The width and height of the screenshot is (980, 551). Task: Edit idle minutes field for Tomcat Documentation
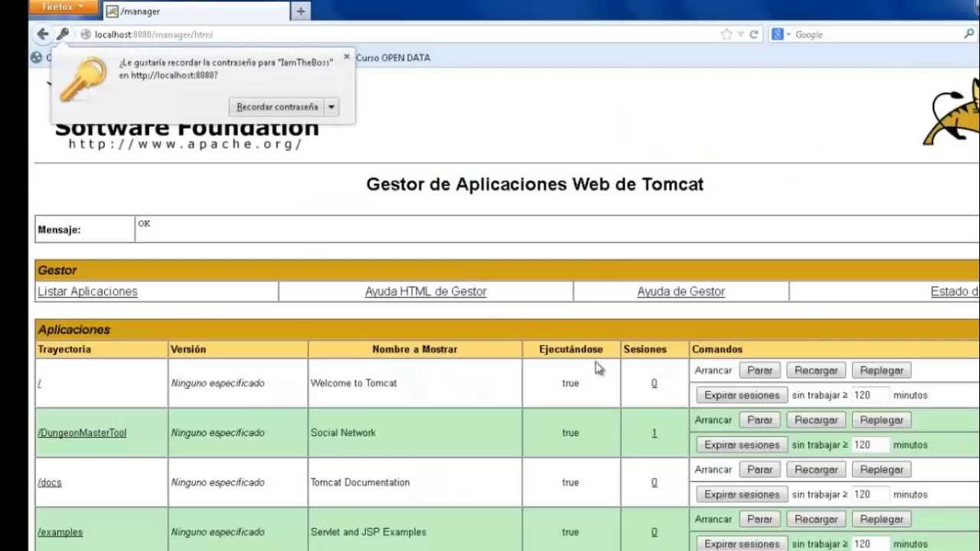pos(871,494)
